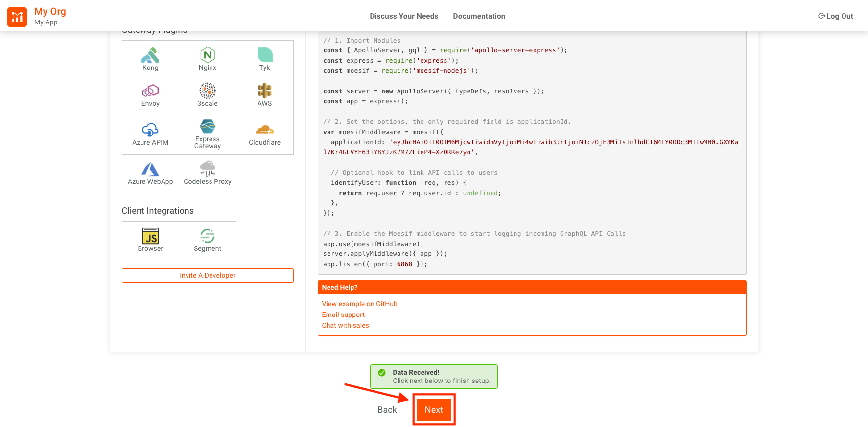Open View example on GitHub link
Image resolution: width=868 pixels, height=427 pixels.
tap(359, 304)
